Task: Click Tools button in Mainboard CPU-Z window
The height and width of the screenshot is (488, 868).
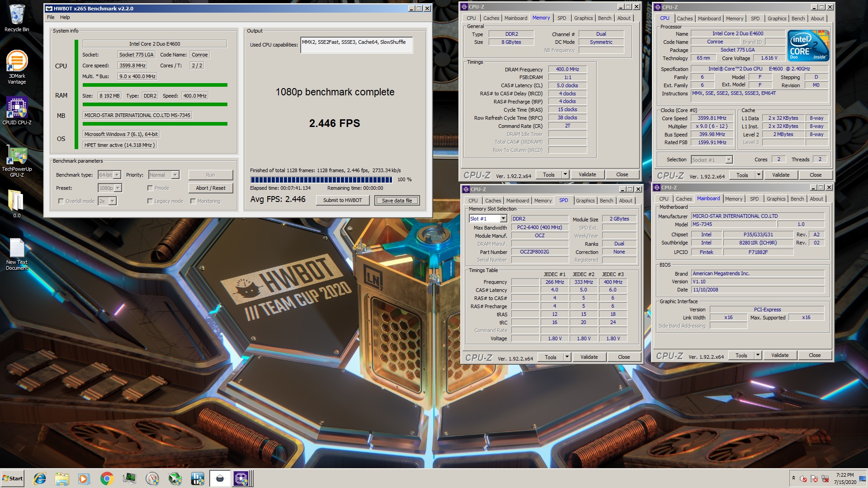Action: tap(741, 356)
